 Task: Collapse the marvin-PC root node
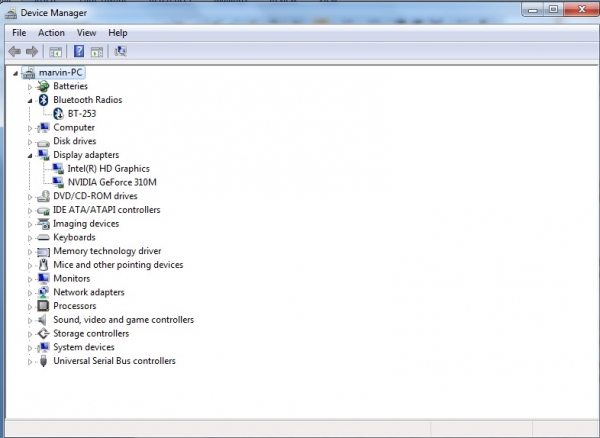pyautogui.click(x=16, y=73)
